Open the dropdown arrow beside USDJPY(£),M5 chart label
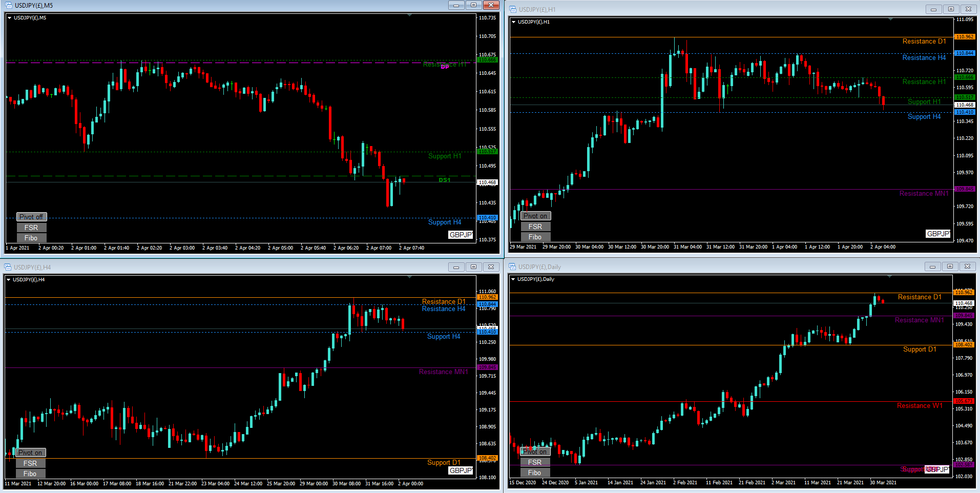This screenshot has width=980, height=493. [9, 18]
